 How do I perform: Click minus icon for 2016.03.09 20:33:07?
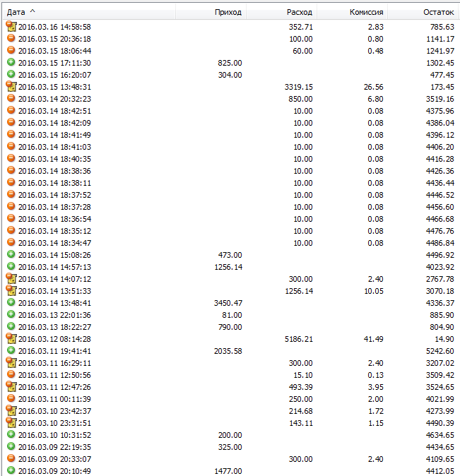click(x=11, y=458)
